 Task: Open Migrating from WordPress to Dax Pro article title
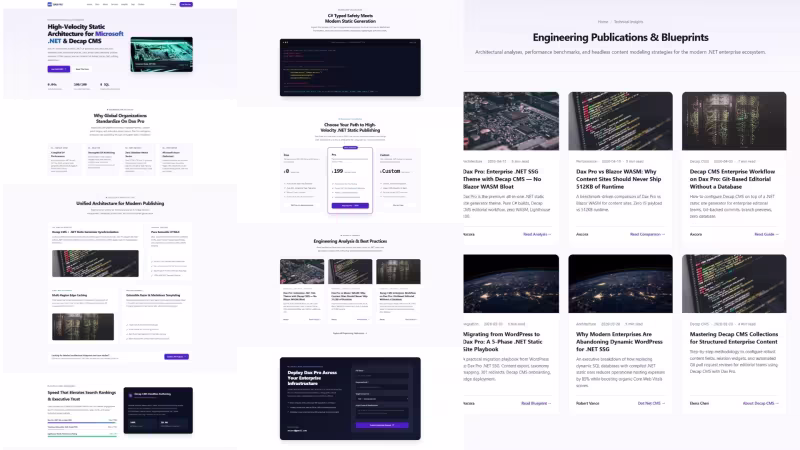[x=503, y=341]
